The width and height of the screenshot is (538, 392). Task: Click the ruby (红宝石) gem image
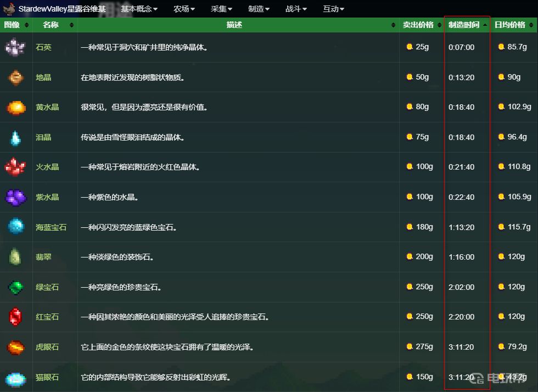[15, 316]
